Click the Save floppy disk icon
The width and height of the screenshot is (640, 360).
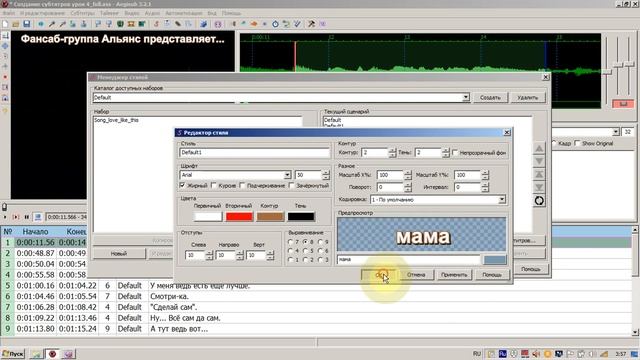tap(27, 24)
